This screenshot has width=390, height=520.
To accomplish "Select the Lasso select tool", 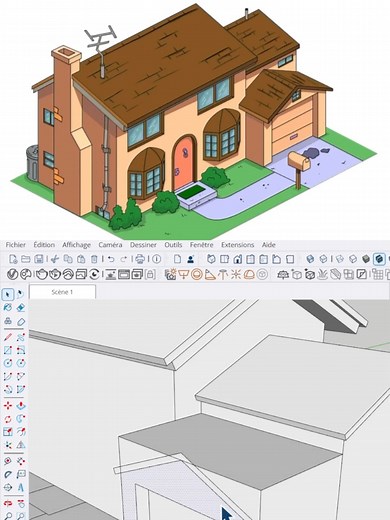I will click(x=21, y=294).
